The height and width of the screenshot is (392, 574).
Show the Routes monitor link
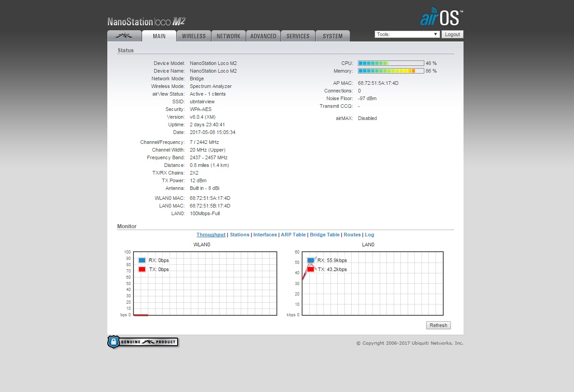click(x=352, y=235)
